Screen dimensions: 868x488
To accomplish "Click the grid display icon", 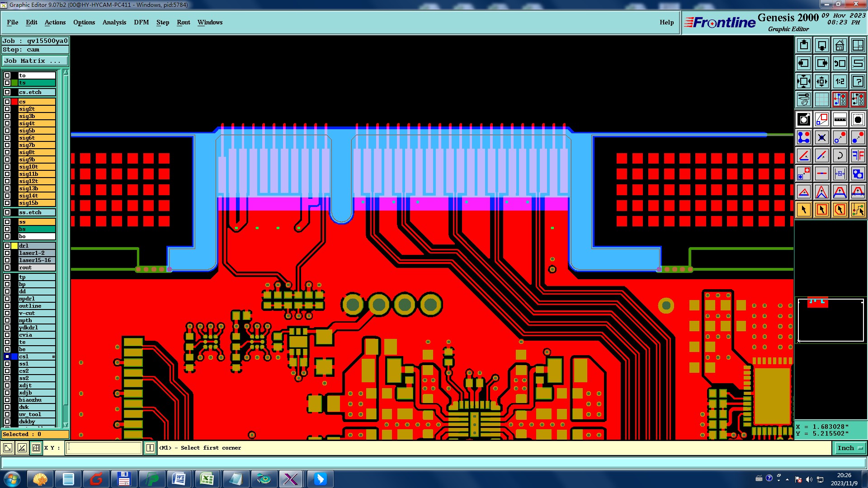I will (821, 99).
